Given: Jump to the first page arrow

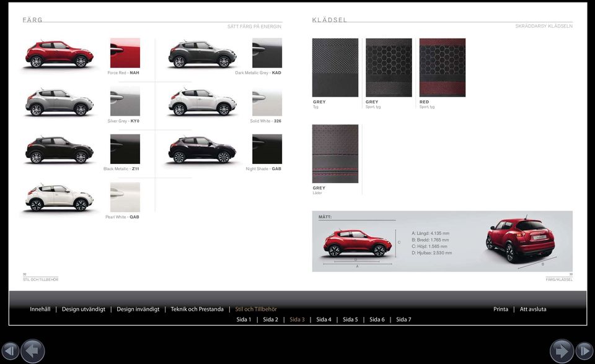Looking at the screenshot, I should 11,351.
